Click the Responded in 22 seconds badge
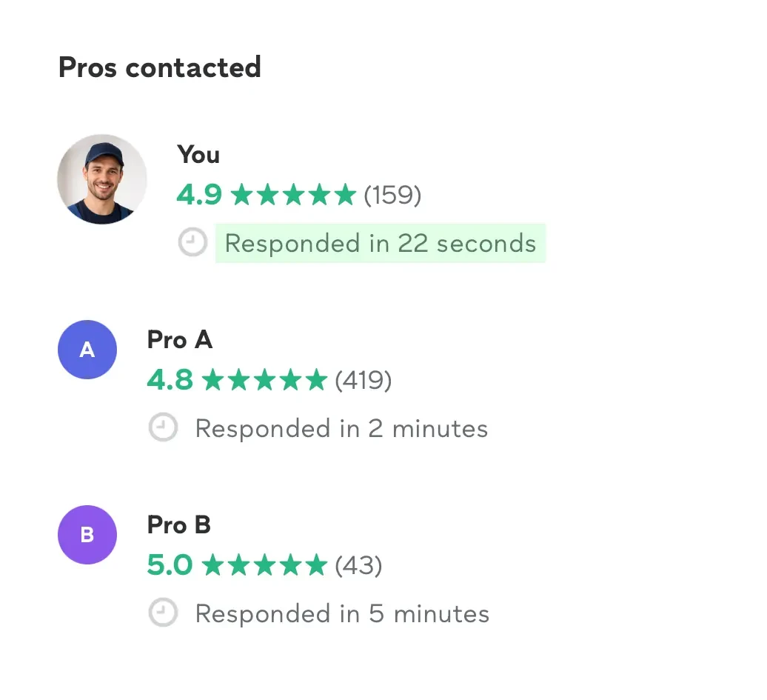Image resolution: width=767 pixels, height=700 pixels. tap(380, 243)
